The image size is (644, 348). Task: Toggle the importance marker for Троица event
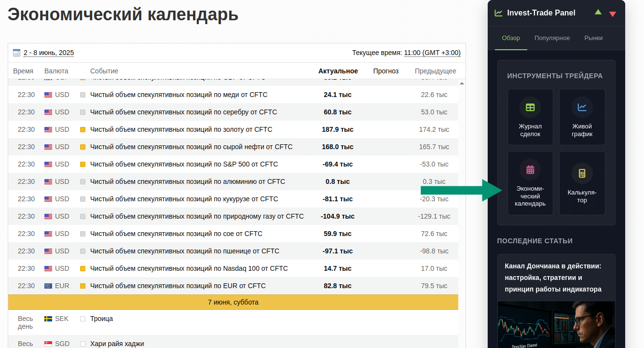(x=82, y=319)
